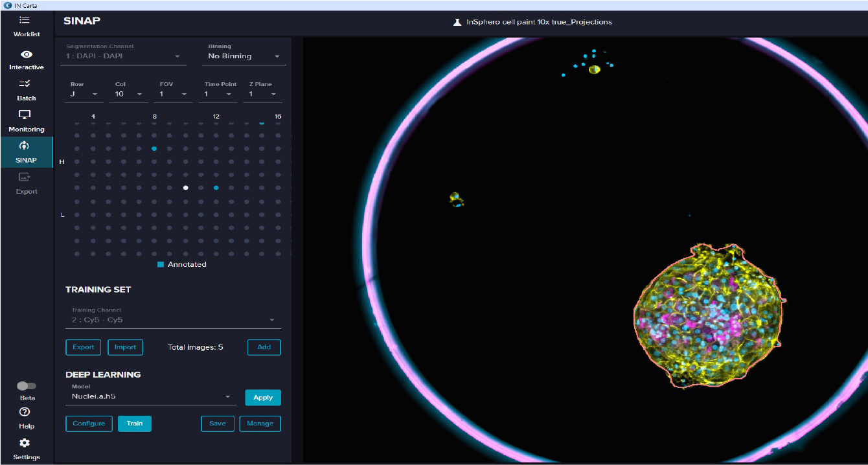Click the Train button
868x465 pixels.
click(x=134, y=424)
